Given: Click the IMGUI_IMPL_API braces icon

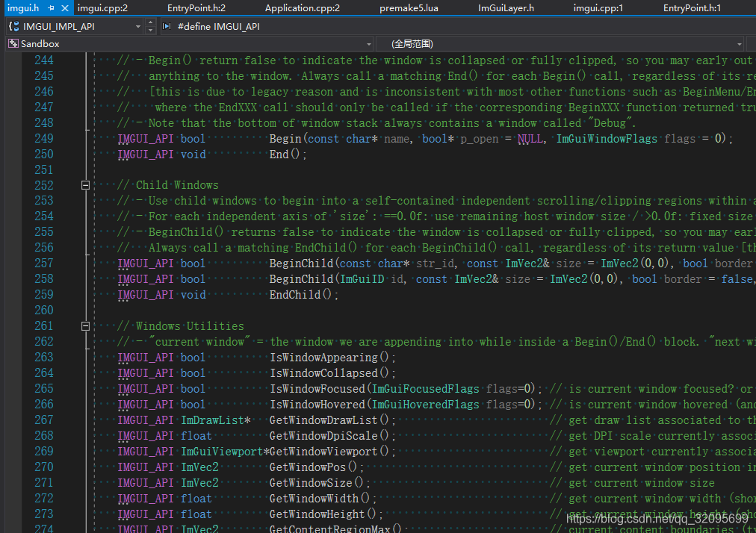Looking at the screenshot, I should 14,27.
